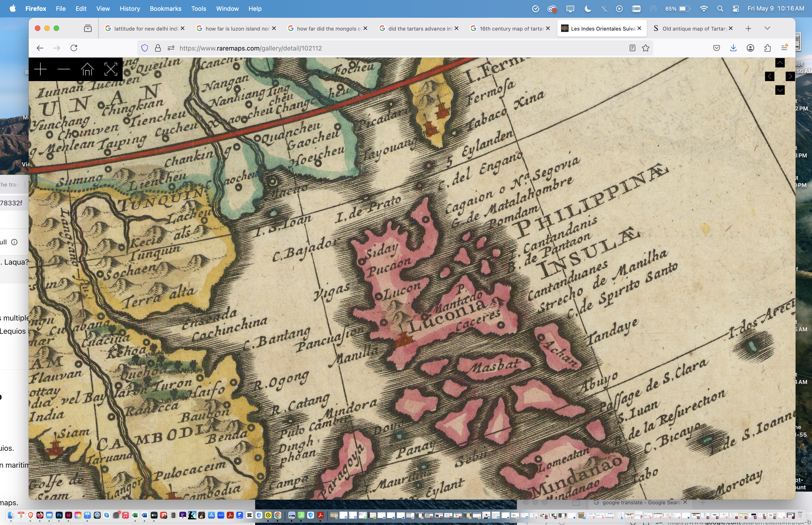
Task: Open tracking protection shield info
Action: pyautogui.click(x=145, y=48)
